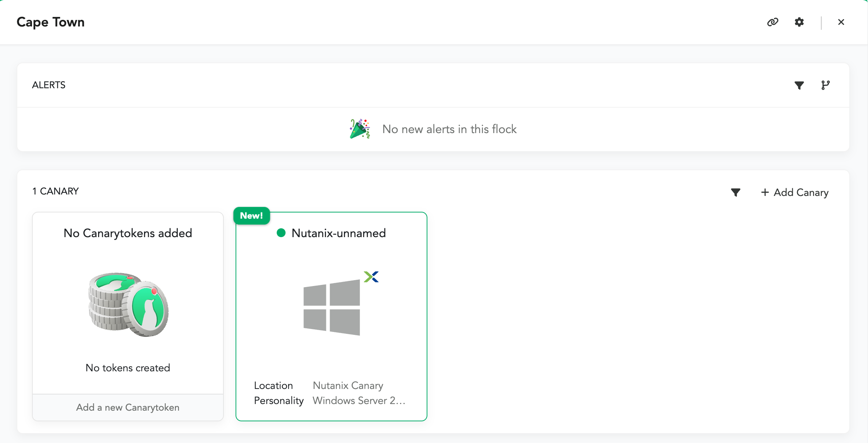Click the branch icon in Alerts header
Viewport: 868px width, 443px height.
tap(825, 85)
